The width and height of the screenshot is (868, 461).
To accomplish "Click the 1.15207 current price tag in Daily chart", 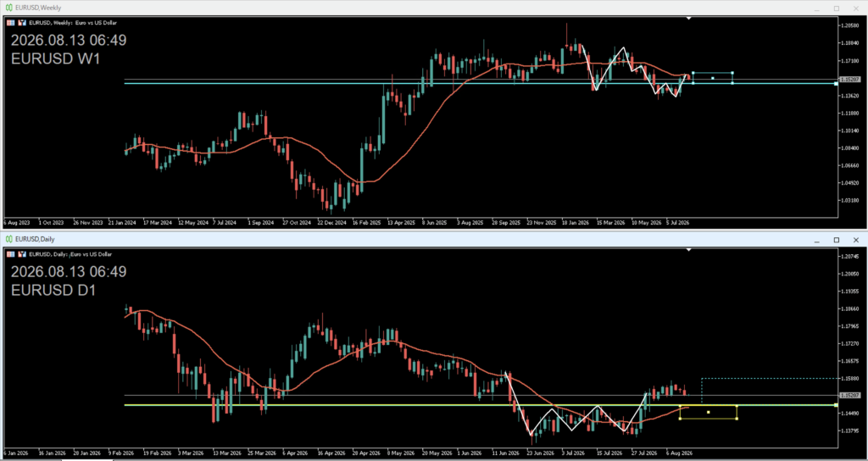I will point(849,395).
